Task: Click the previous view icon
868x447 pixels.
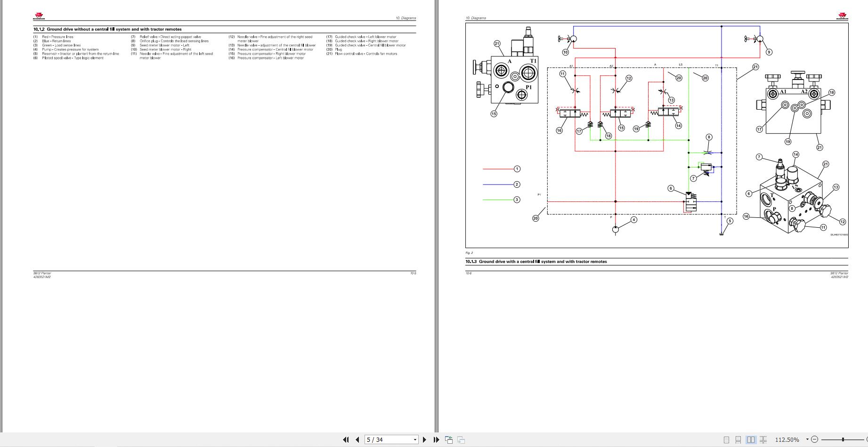Action: [449, 439]
